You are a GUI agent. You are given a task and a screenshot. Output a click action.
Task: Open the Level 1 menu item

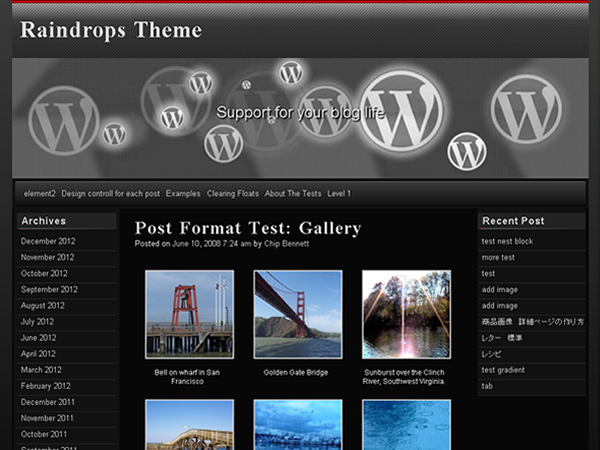tap(339, 194)
